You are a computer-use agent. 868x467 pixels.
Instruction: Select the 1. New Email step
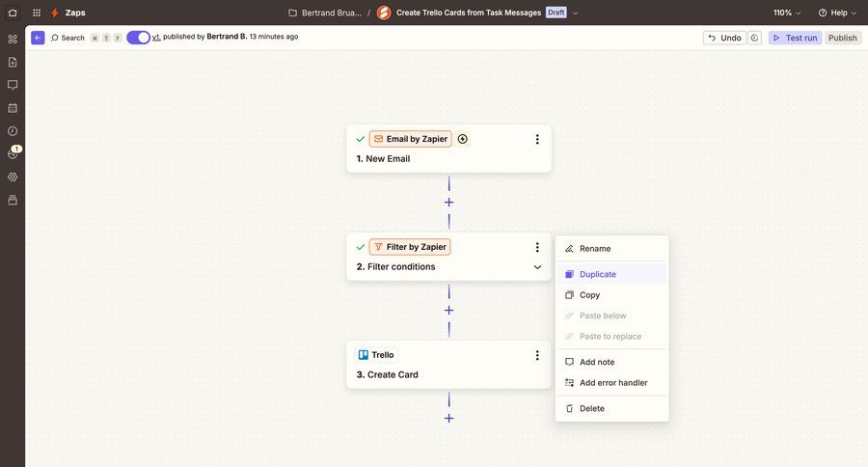(x=448, y=149)
